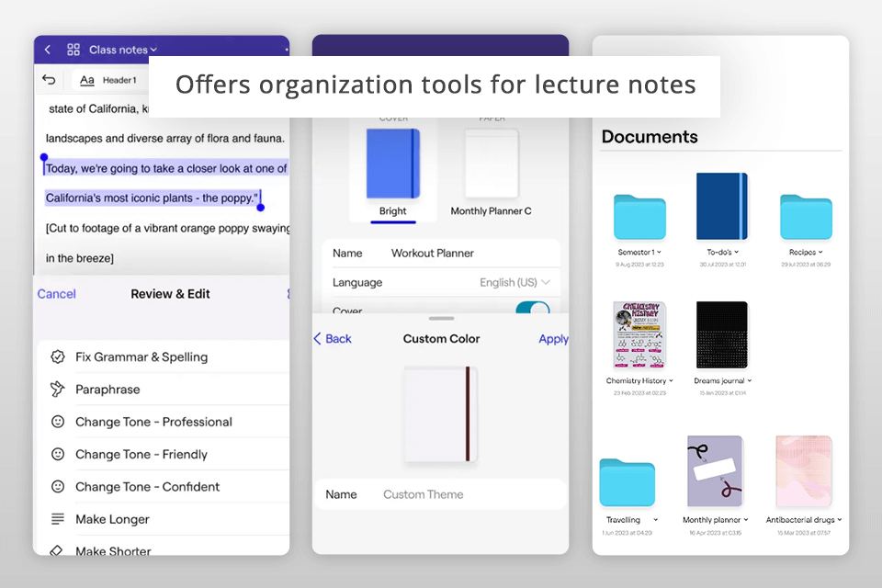Click the Custom Theme name input field
This screenshot has width=882, height=588.
click(440, 494)
